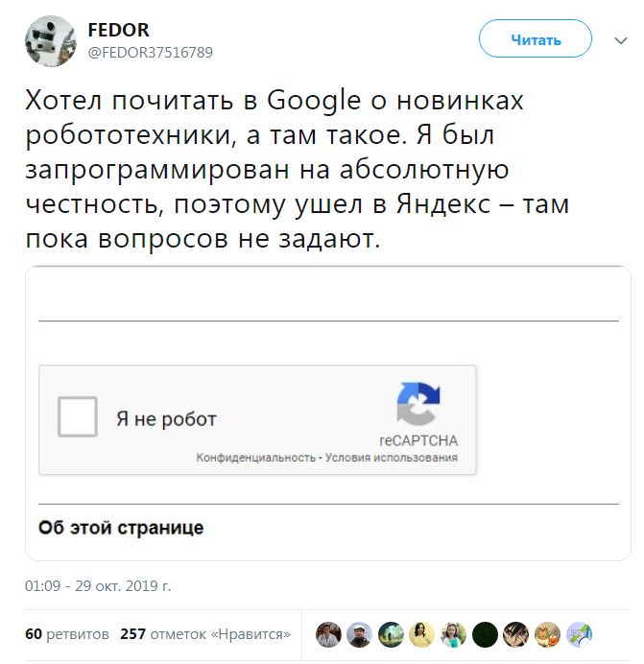Check the "Я не робот" checkbox
Viewport: 644px width, 664px height.
pyautogui.click(x=78, y=417)
